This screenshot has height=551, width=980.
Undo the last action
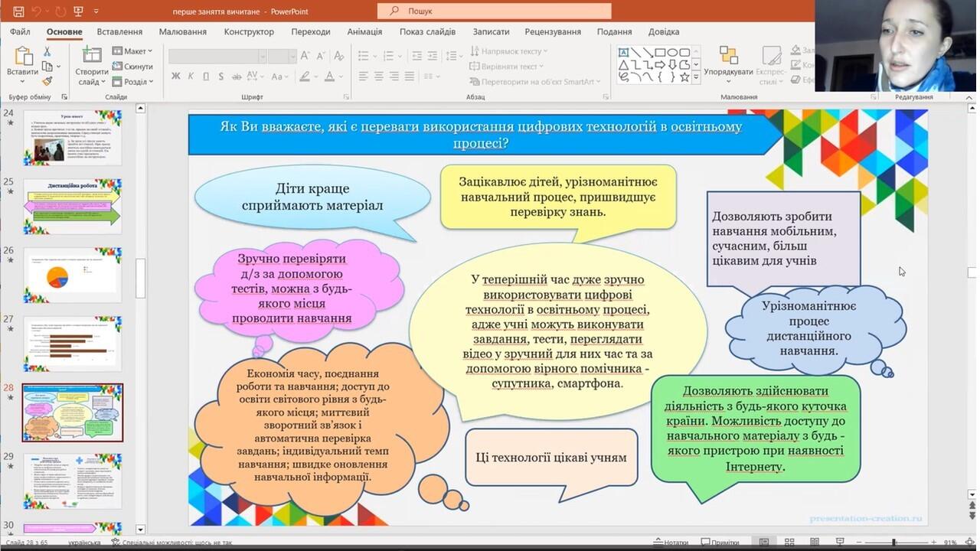point(36,11)
